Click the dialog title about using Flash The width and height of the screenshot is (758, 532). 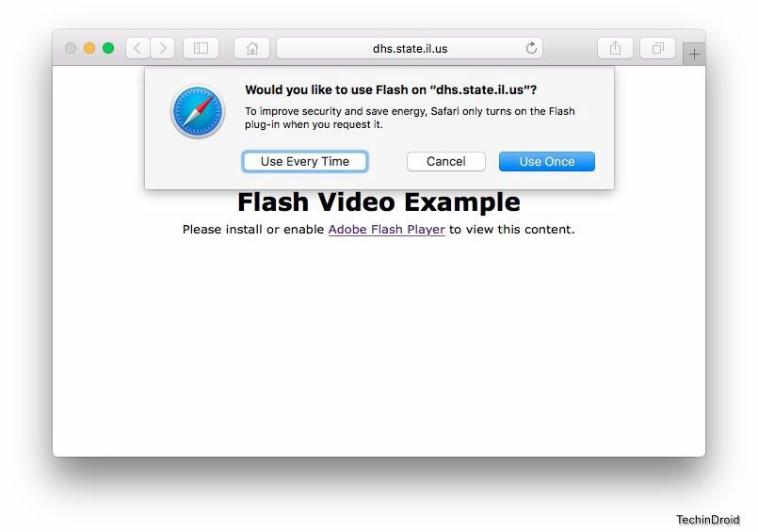click(x=391, y=89)
